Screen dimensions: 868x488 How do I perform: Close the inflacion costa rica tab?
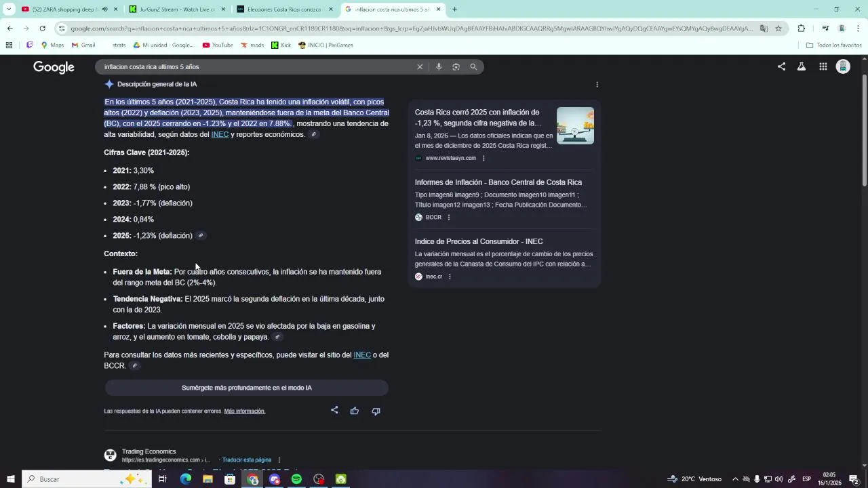click(x=438, y=9)
